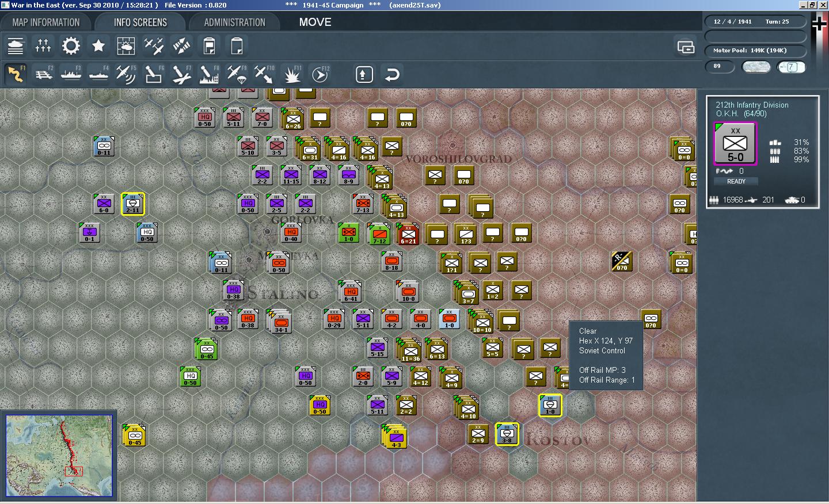The width and height of the screenshot is (829, 504).
Task: Select the 11-15 purple unit counter
Action: point(291,175)
